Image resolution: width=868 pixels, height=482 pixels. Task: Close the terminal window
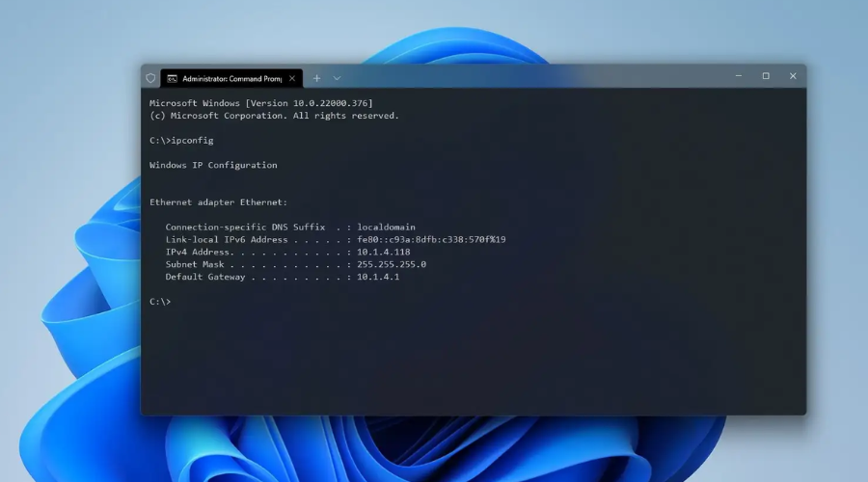793,76
